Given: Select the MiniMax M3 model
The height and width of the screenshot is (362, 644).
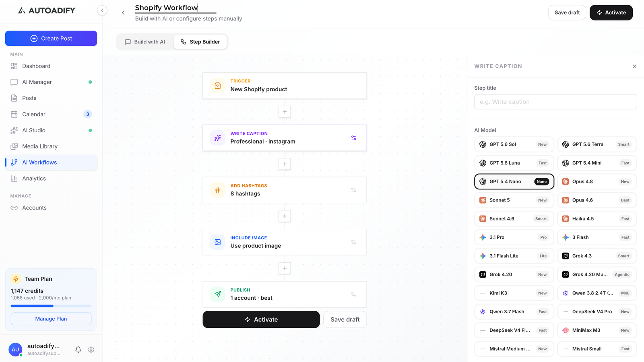Looking at the screenshot, I should coord(597,330).
